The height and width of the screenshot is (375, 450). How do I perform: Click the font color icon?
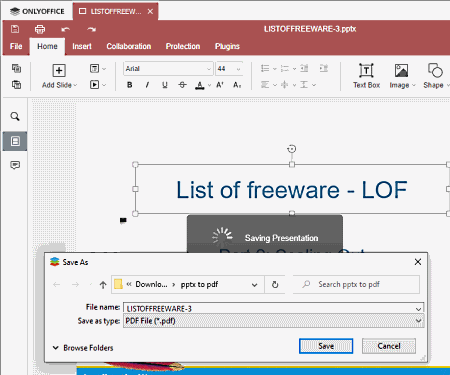(199, 85)
